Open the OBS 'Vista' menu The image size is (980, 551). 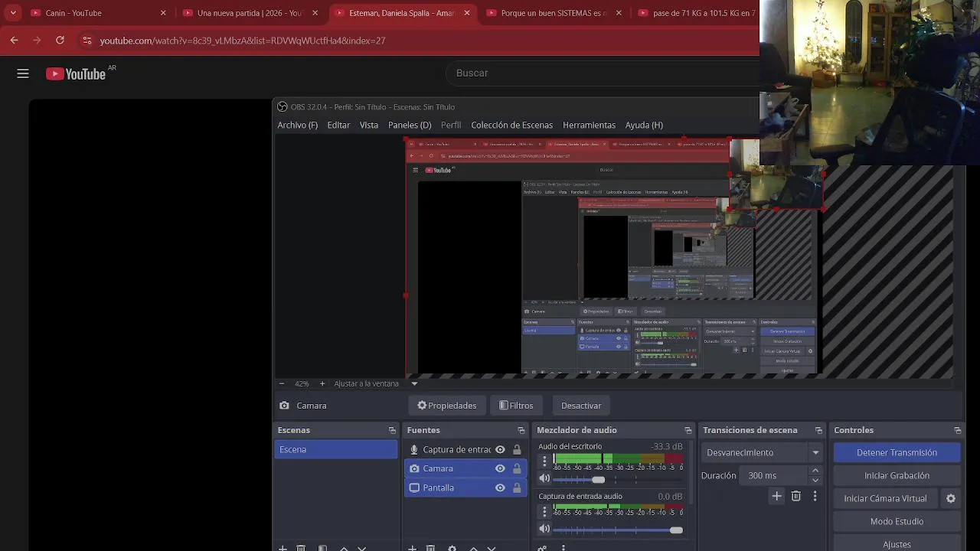[369, 125]
